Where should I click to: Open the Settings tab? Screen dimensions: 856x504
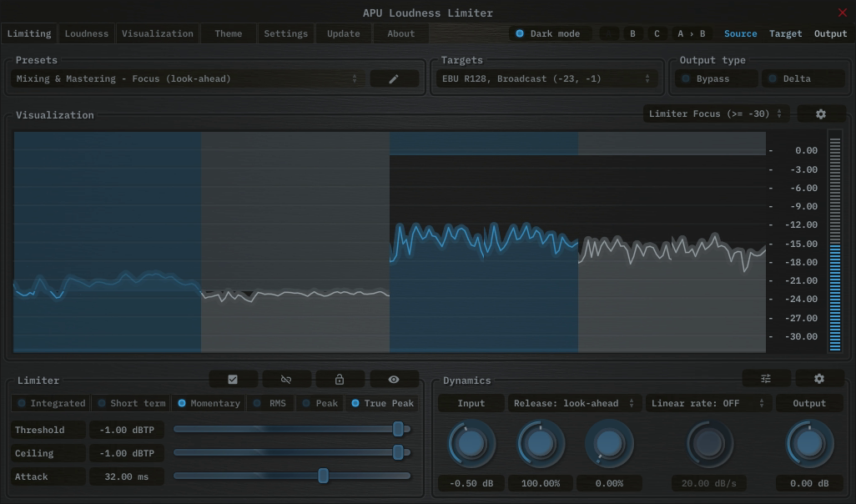[285, 33]
